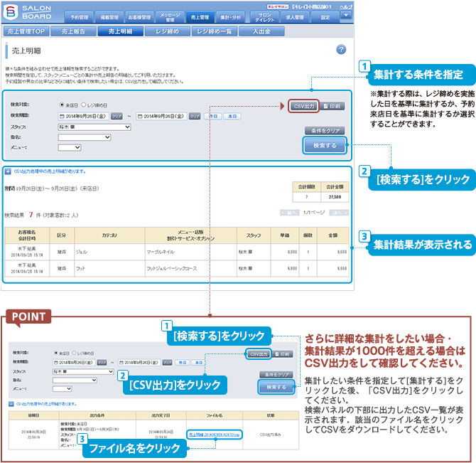This screenshot has height=463, width=476.
Task: Open the 掲載管理 main tab
Action: (x=109, y=17)
